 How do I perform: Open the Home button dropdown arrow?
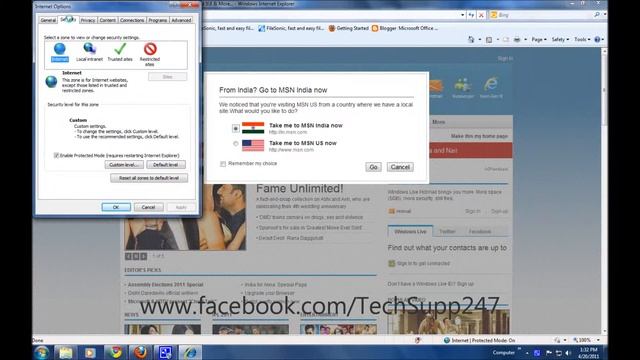[x=480, y=40]
